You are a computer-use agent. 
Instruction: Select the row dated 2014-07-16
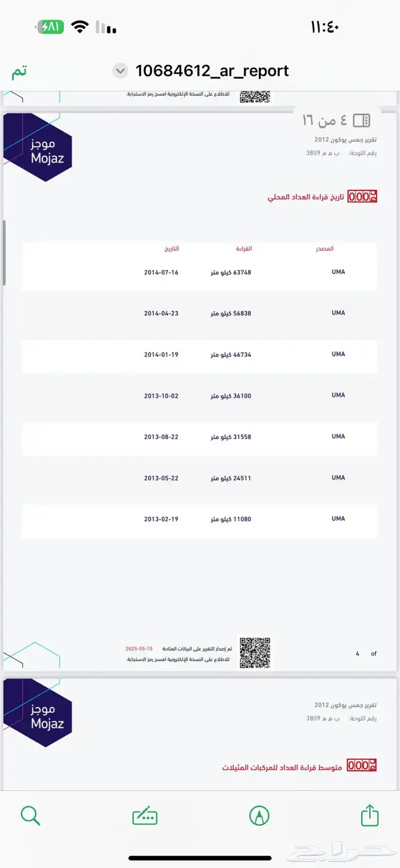point(200,272)
